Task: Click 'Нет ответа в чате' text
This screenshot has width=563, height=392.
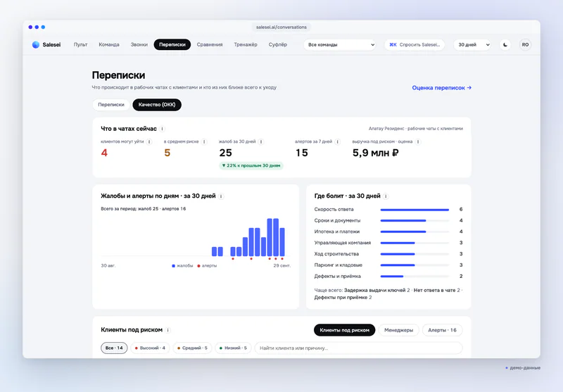Action: click(x=434, y=290)
